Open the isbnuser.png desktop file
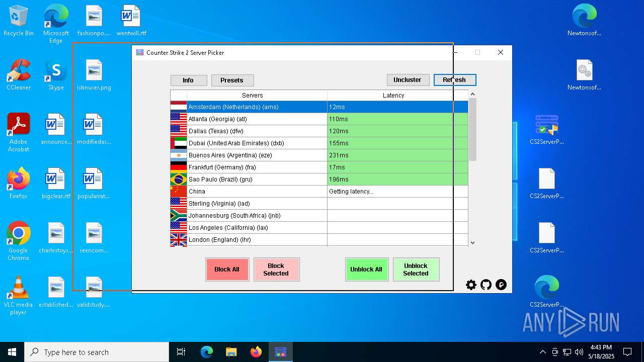The image size is (644, 362). [x=94, y=75]
